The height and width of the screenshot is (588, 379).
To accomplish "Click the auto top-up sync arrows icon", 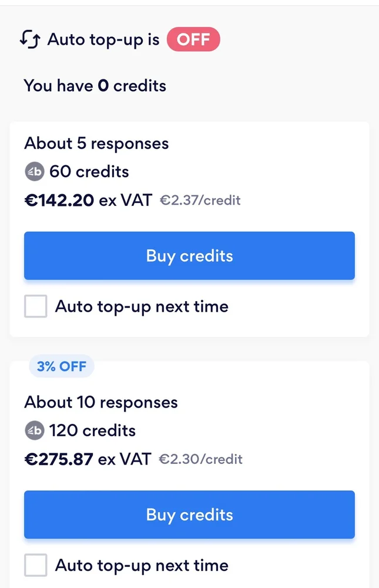I will click(30, 40).
